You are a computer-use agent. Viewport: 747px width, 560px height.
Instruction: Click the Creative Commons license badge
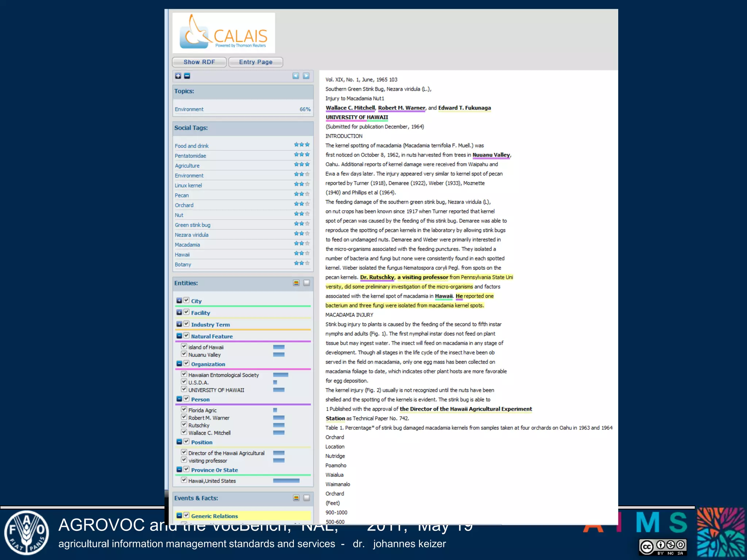pos(663,547)
